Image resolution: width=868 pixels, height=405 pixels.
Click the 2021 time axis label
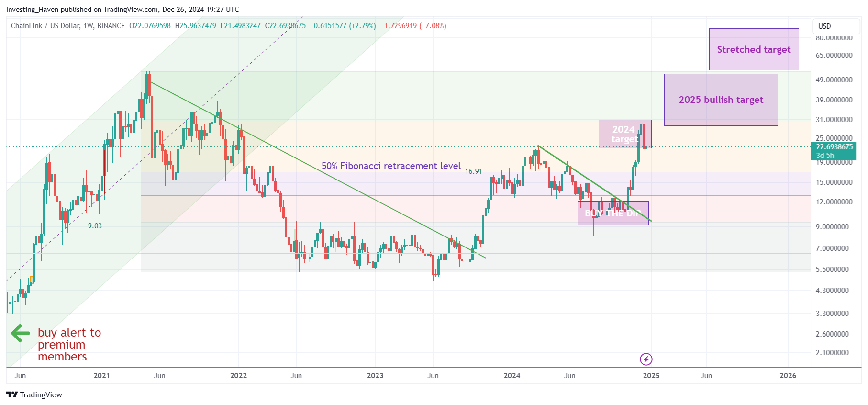click(101, 375)
